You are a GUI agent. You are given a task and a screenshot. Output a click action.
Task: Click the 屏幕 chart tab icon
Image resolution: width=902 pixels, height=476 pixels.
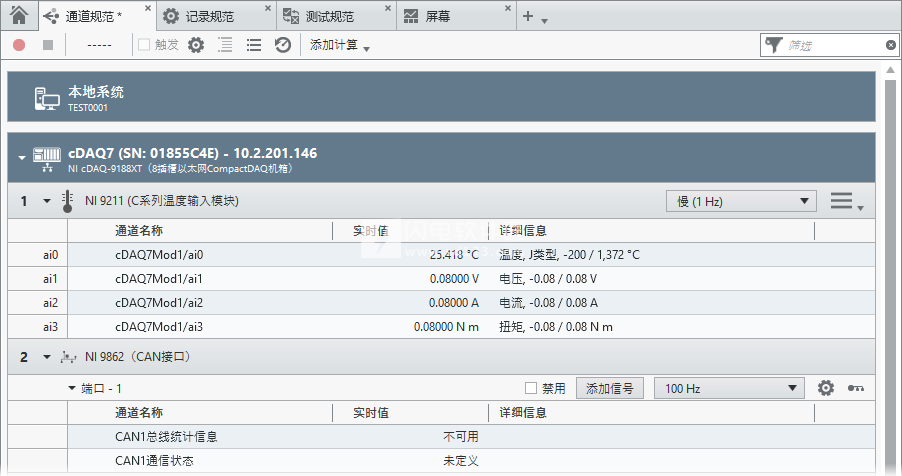tap(411, 16)
